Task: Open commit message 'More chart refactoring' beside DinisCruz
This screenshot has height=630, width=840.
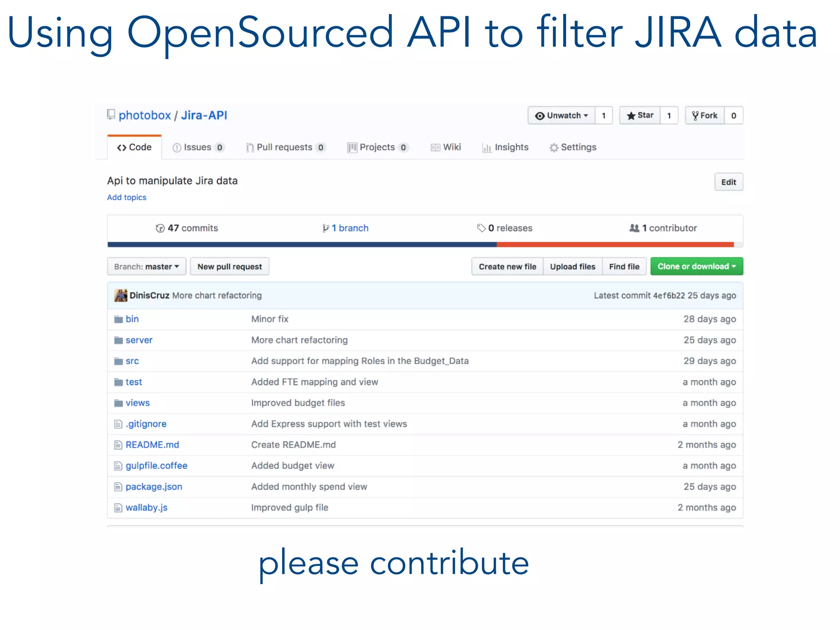Action: tap(217, 295)
